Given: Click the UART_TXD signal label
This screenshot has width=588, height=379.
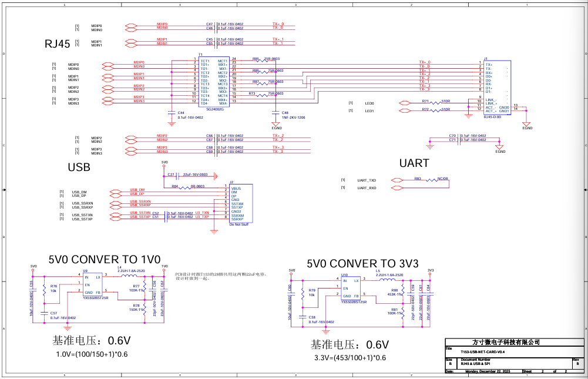Looking at the screenshot, I should tap(367, 180).
